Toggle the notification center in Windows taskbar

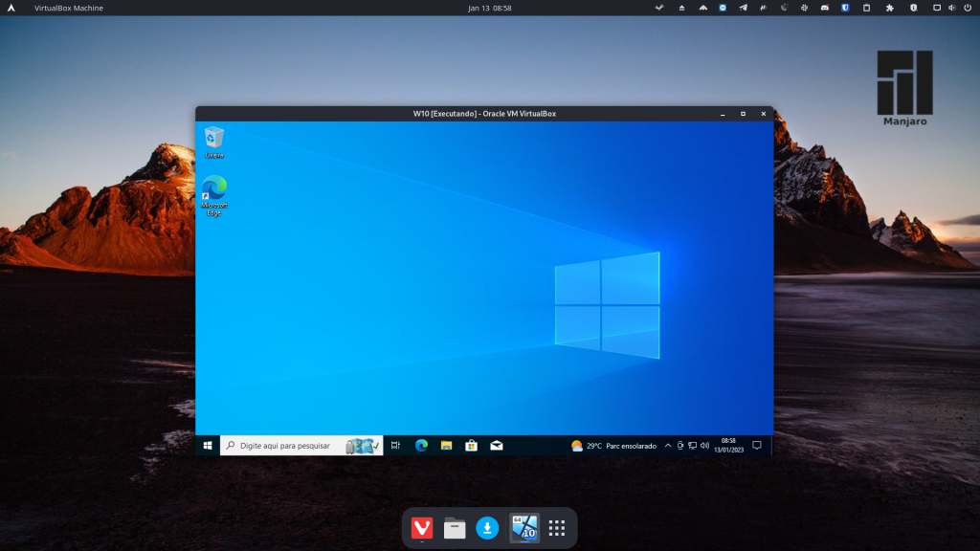pos(756,446)
